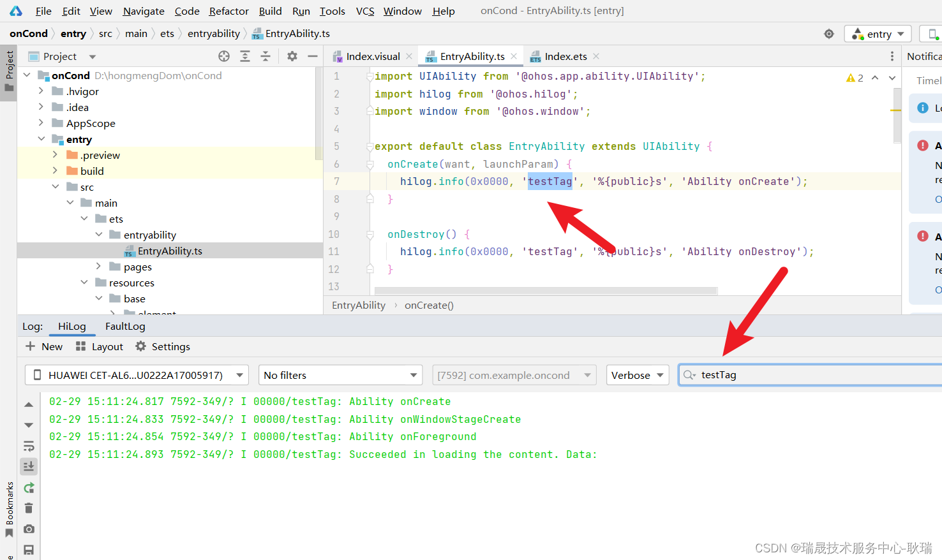Hide the Project panel with minus icon

[313, 56]
